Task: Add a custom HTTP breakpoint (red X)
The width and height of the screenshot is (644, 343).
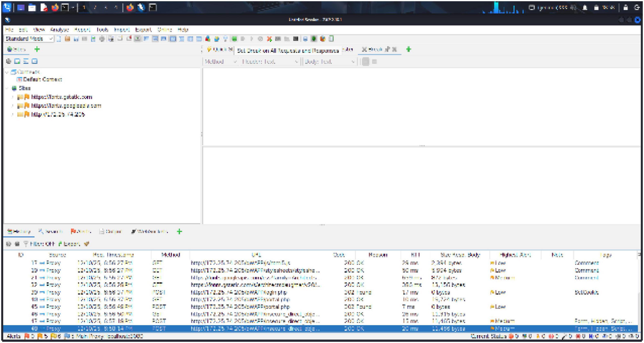Action: 269,39
